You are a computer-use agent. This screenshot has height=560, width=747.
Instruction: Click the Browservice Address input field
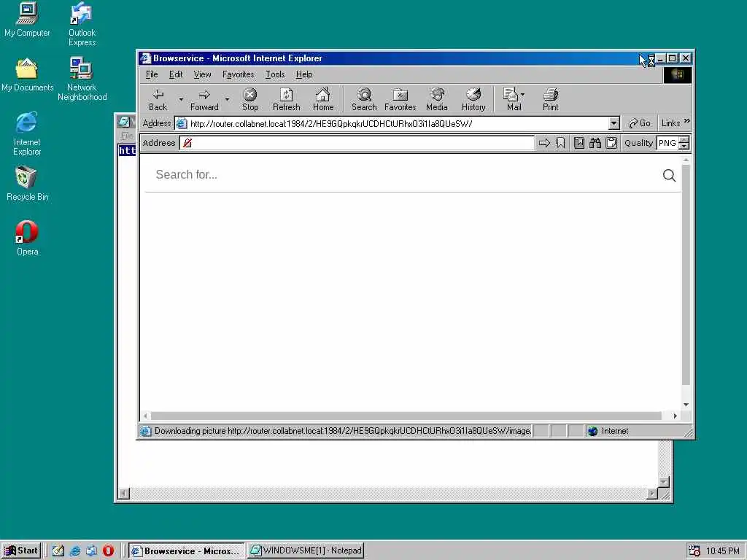click(x=357, y=143)
